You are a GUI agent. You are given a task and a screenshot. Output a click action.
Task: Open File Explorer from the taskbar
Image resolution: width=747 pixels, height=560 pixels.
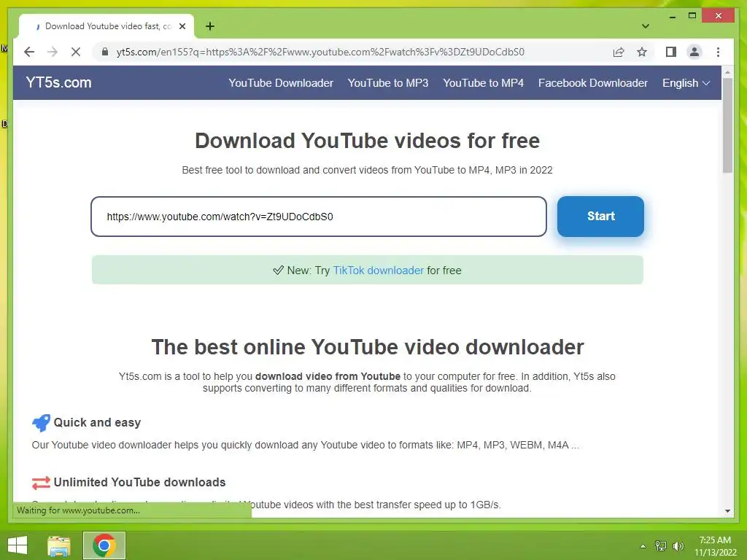59,545
